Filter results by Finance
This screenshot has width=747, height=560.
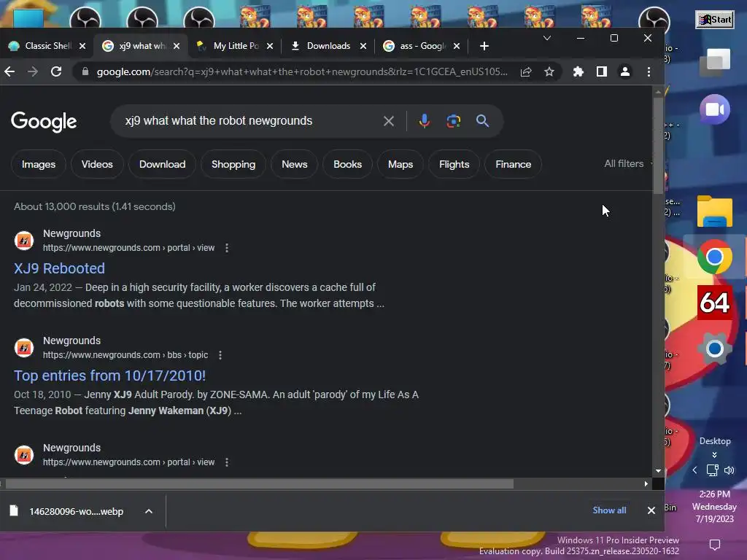pyautogui.click(x=513, y=164)
